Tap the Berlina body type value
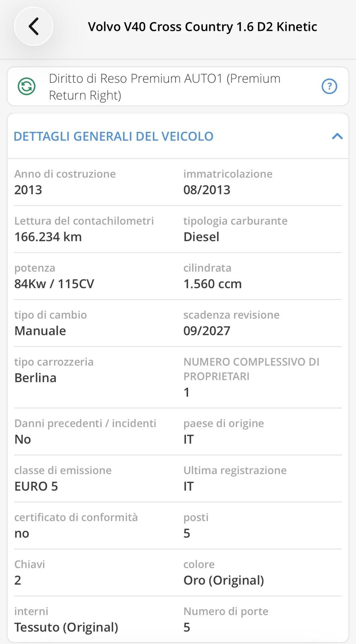 point(36,378)
